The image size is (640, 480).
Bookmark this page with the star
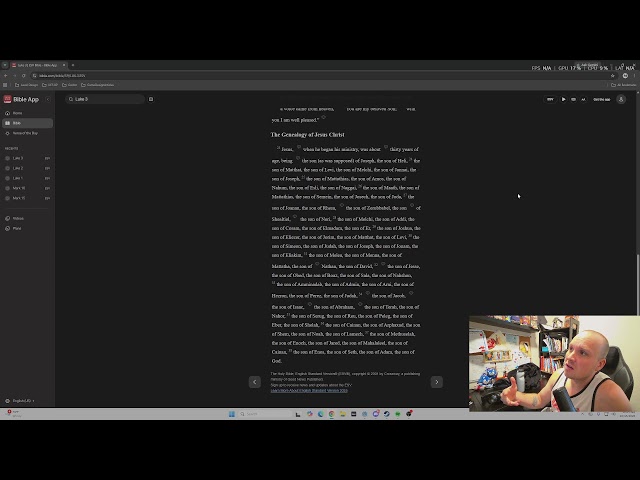[x=612, y=76]
